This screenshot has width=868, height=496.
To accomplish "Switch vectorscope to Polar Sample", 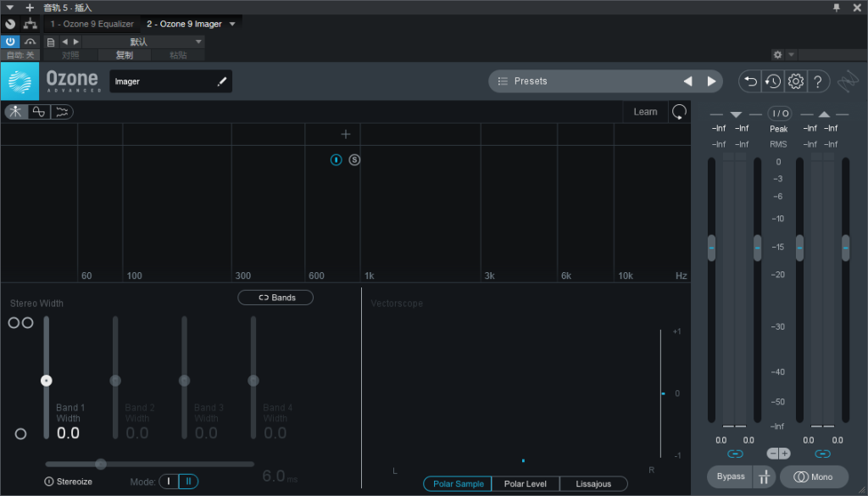I will pyautogui.click(x=458, y=484).
